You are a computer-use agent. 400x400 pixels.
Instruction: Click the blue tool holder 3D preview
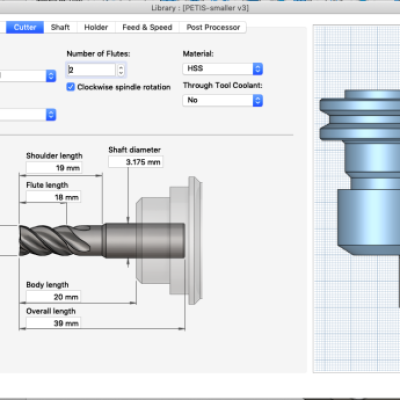[x=360, y=172]
